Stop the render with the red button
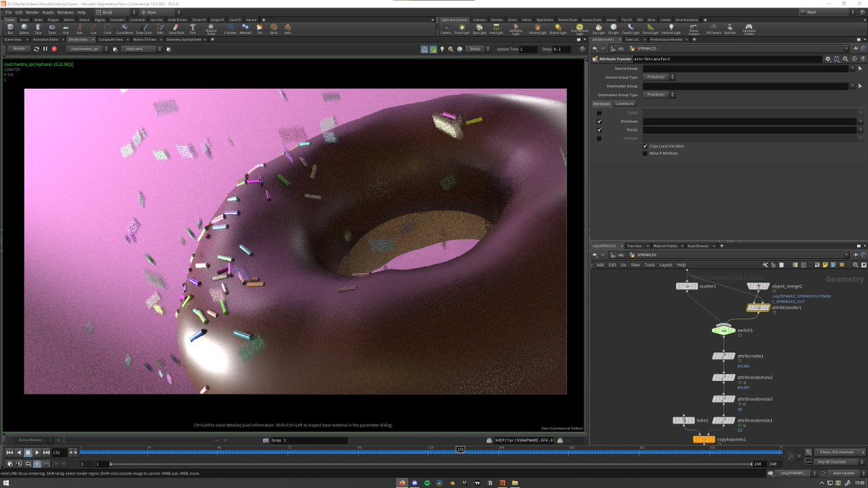Viewport: 868px width, 488px height. 54,49
